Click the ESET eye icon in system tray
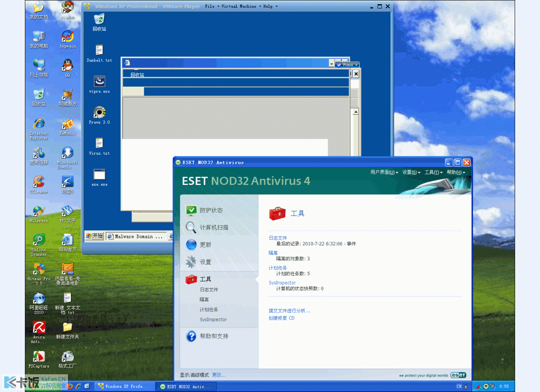Image resolution: width=540 pixels, height=392 pixels. (x=486, y=386)
